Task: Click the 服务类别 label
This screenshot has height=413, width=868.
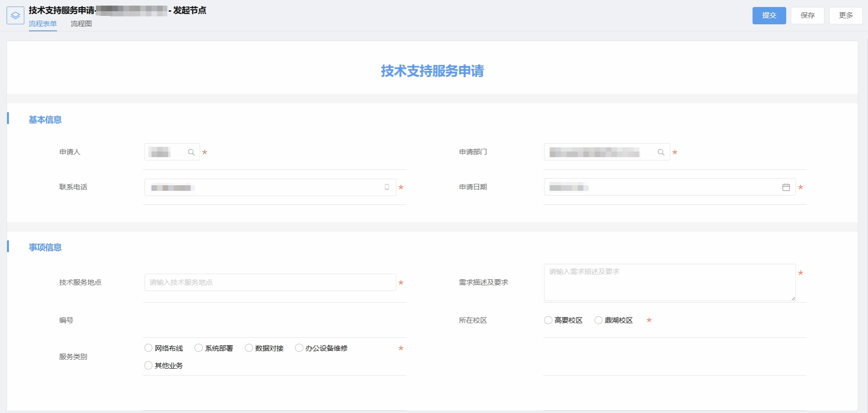Action: 73,357
